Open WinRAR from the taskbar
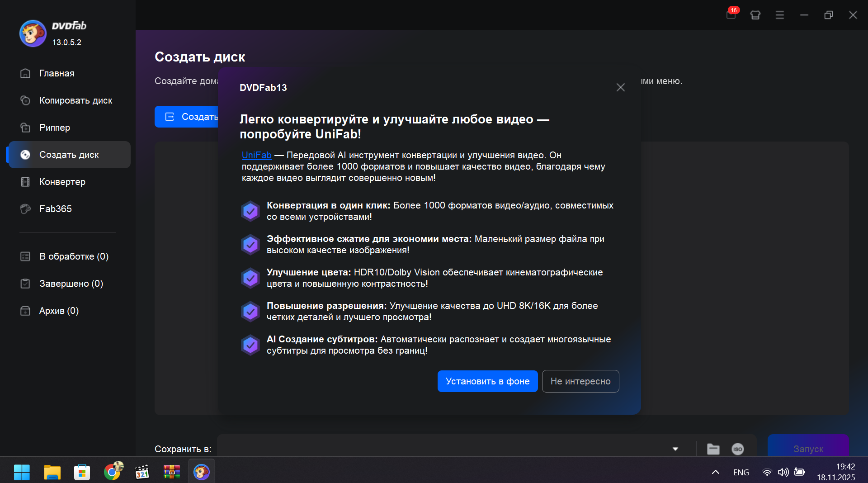The height and width of the screenshot is (483, 868). tap(172, 472)
